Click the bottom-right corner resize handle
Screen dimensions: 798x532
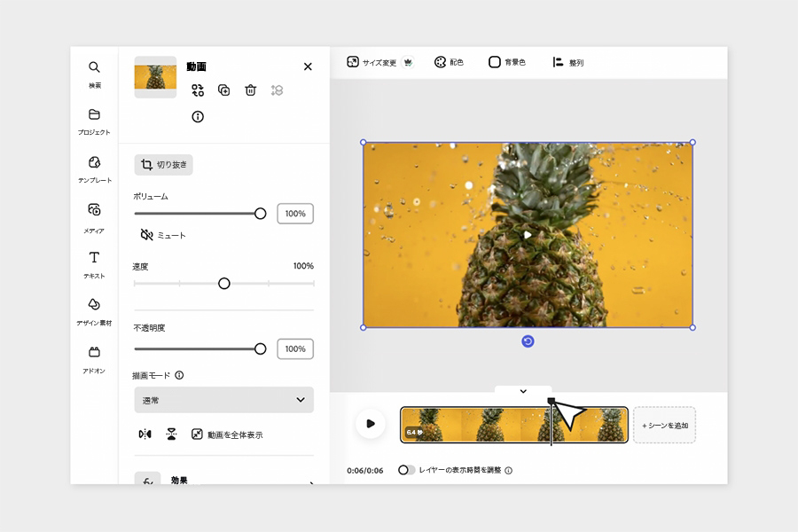[x=692, y=327]
